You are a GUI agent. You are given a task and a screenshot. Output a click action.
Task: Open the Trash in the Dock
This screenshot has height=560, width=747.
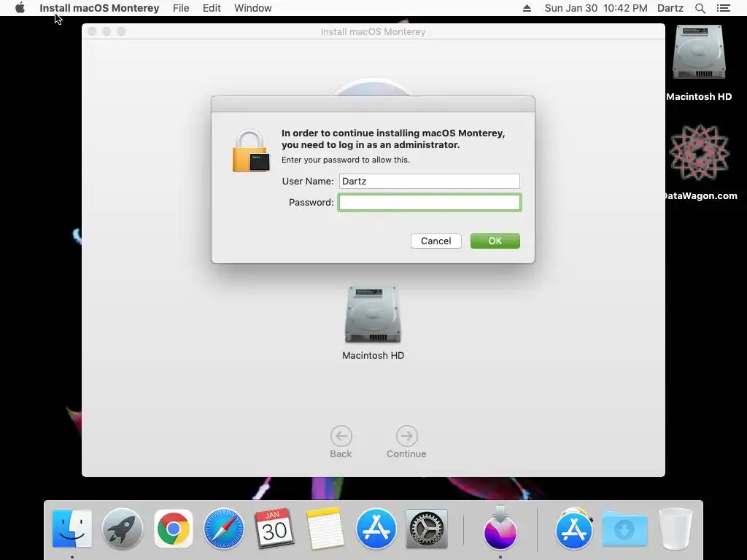click(x=675, y=529)
